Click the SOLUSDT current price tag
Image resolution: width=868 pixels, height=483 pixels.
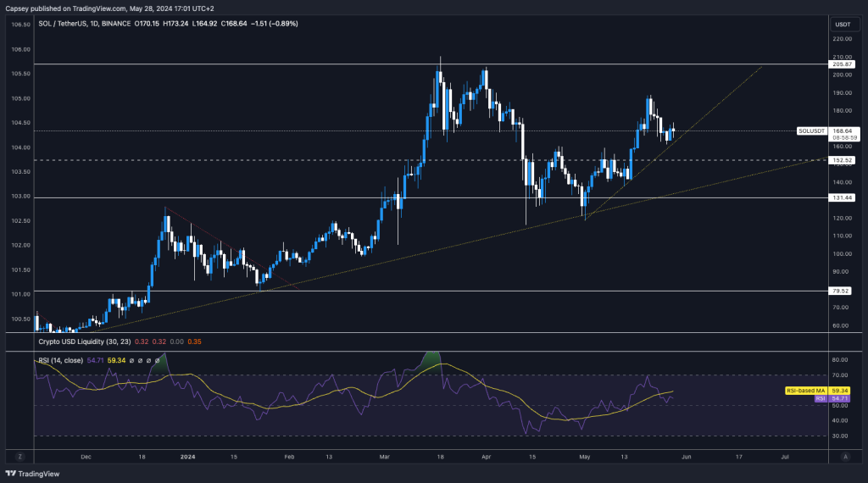pyautogui.click(x=812, y=131)
